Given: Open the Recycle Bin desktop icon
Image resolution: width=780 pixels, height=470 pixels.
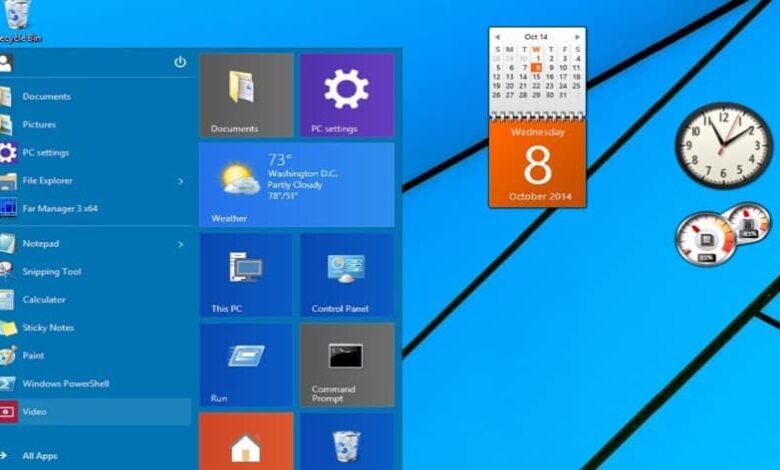Looking at the screenshot, I should coord(17,21).
